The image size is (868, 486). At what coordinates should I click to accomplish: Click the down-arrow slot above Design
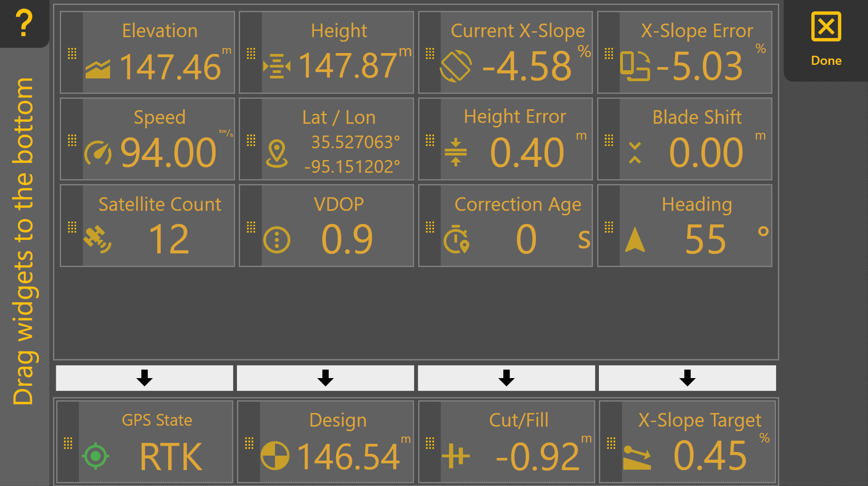[325, 378]
